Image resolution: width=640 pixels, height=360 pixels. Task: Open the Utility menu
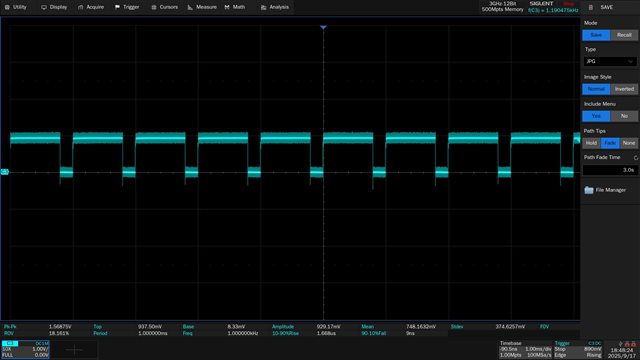(x=16, y=7)
